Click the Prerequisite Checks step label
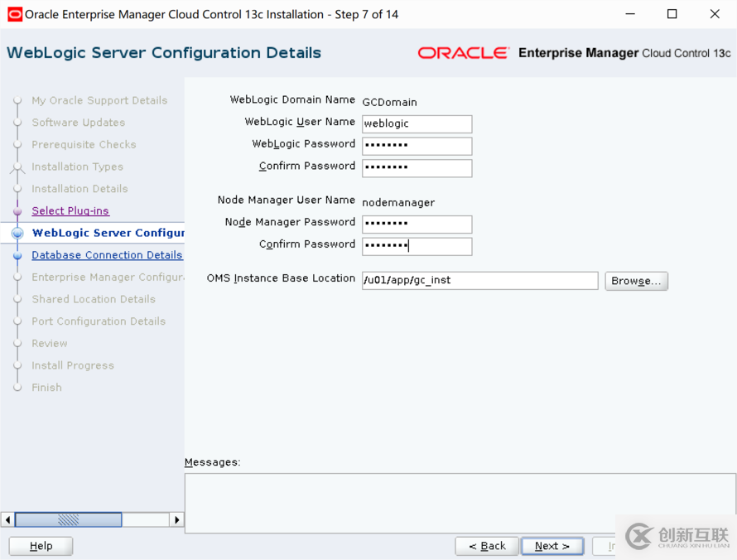Screen dimensions: 737x560 [x=84, y=145]
